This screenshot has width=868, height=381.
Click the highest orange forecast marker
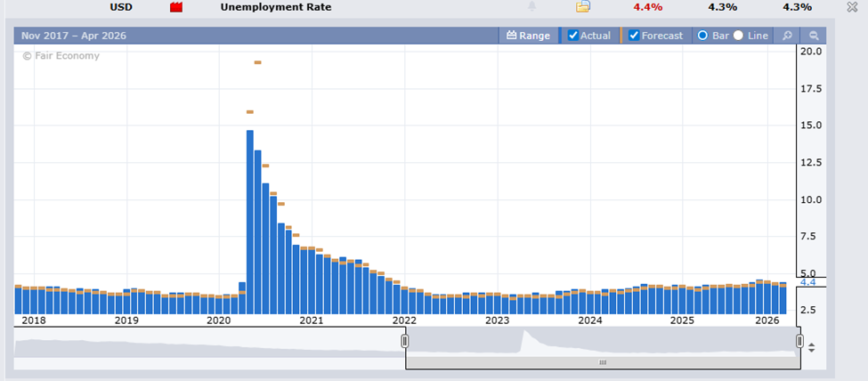point(257,62)
